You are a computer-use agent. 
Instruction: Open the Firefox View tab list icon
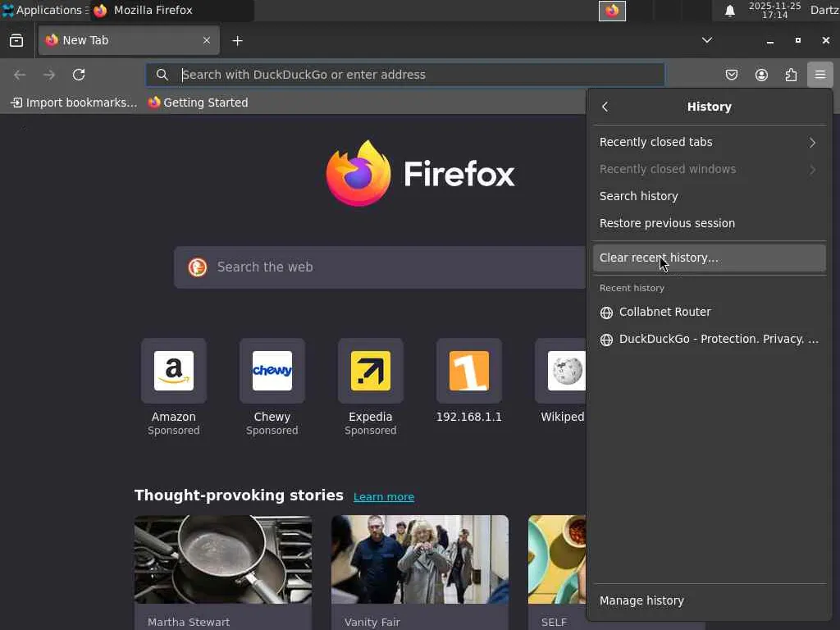(x=16, y=41)
